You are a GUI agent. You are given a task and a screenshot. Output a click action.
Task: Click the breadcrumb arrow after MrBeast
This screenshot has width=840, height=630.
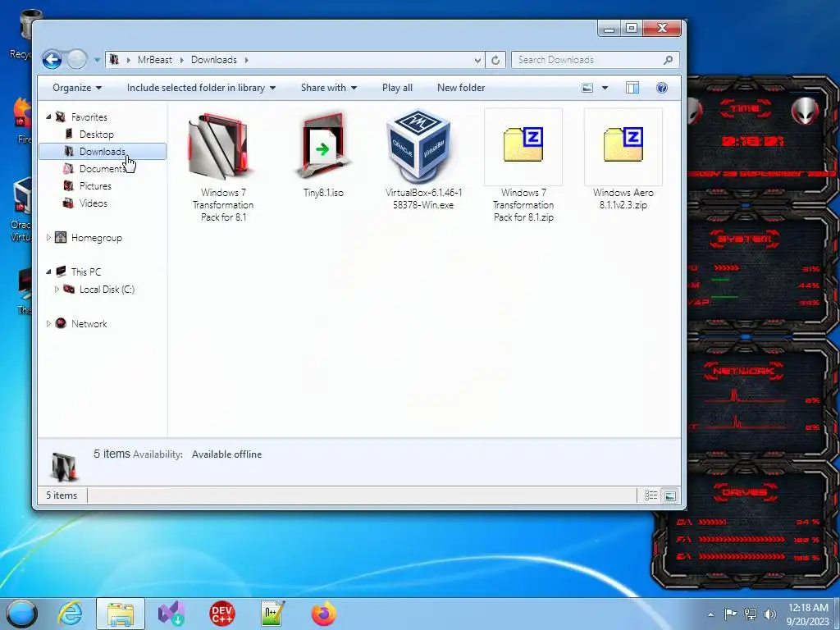click(181, 60)
